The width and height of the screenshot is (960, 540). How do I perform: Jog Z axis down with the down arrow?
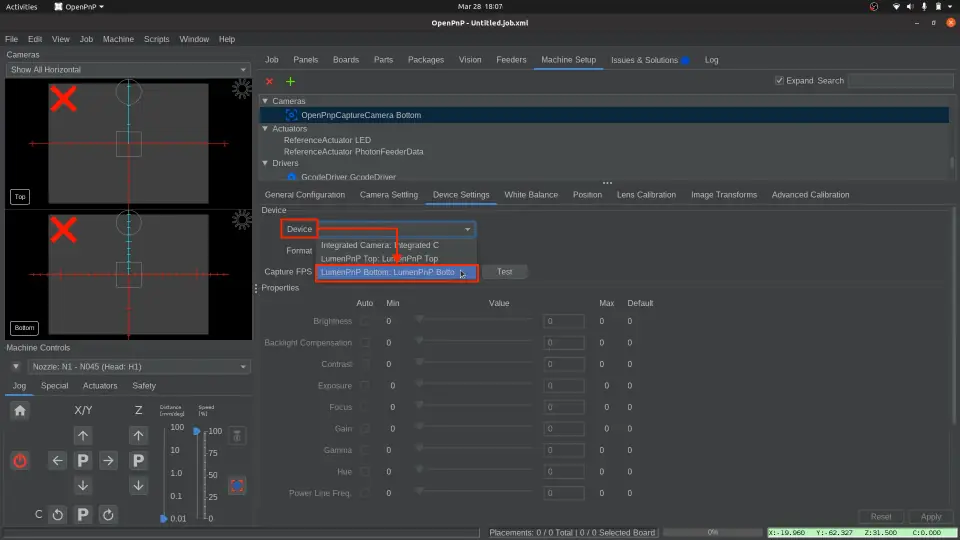pos(139,485)
